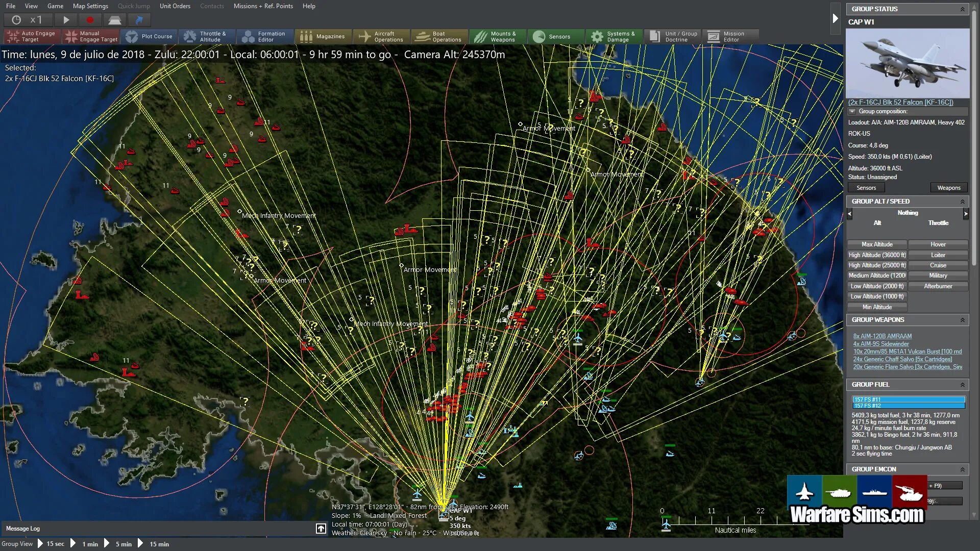980x551 pixels.
Task: Select Loiter throttle setting
Action: pos(938,255)
